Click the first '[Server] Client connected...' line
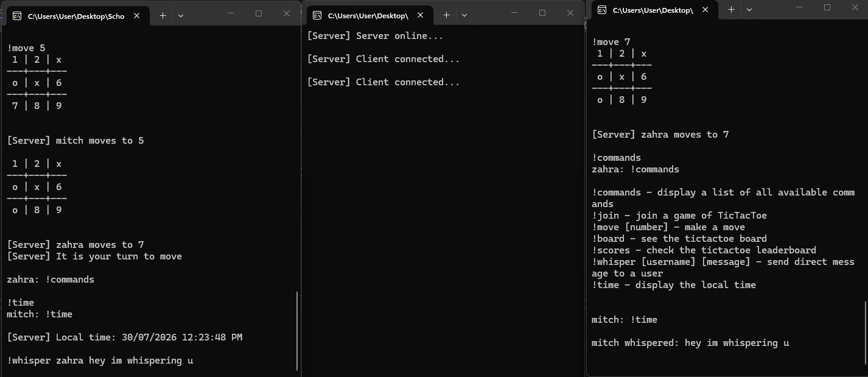 tap(383, 59)
